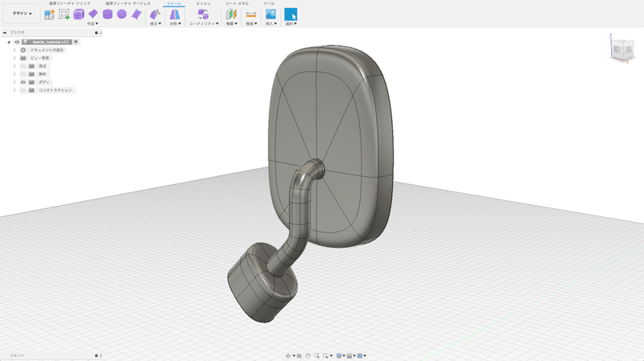Click the Construct plane icon
Screen dimensions: 644x361
tap(231, 14)
